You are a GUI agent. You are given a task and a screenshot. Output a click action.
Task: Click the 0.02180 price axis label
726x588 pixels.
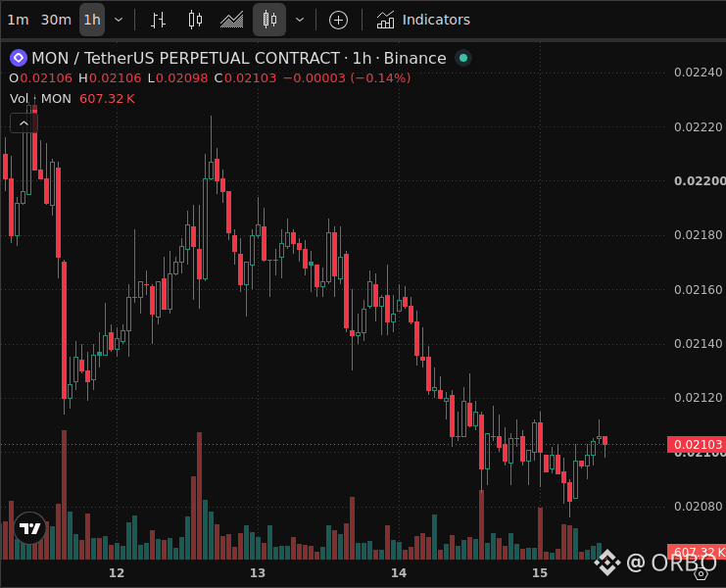click(699, 235)
